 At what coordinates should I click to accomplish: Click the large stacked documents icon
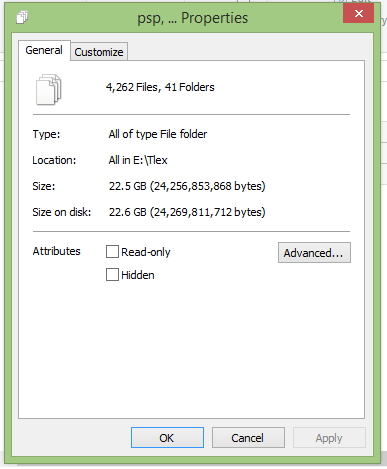49,89
